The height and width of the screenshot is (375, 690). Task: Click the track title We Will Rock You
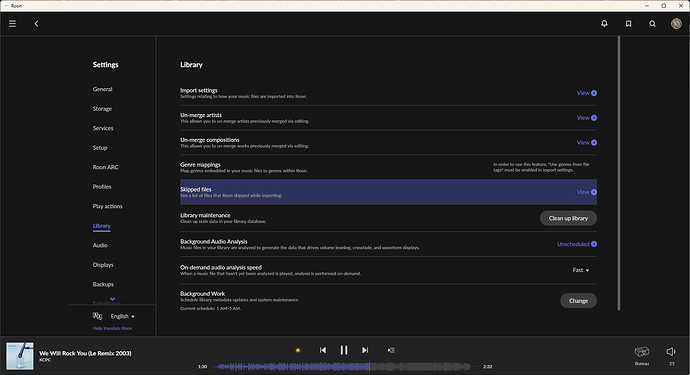(x=85, y=353)
